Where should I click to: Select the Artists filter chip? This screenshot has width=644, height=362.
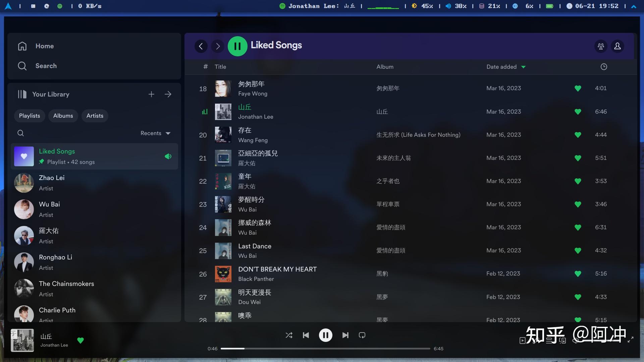tap(95, 116)
